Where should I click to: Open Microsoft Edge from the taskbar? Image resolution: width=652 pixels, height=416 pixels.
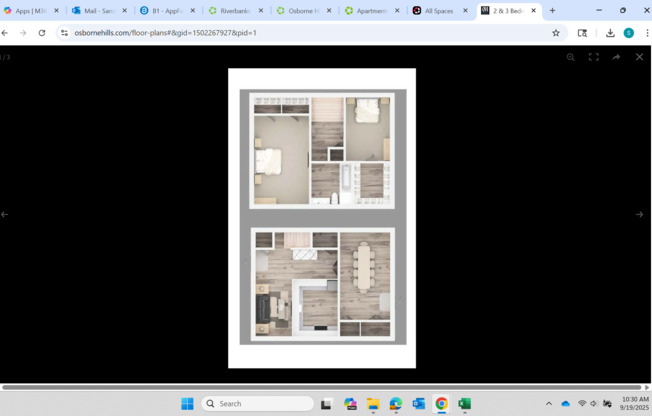click(x=396, y=404)
